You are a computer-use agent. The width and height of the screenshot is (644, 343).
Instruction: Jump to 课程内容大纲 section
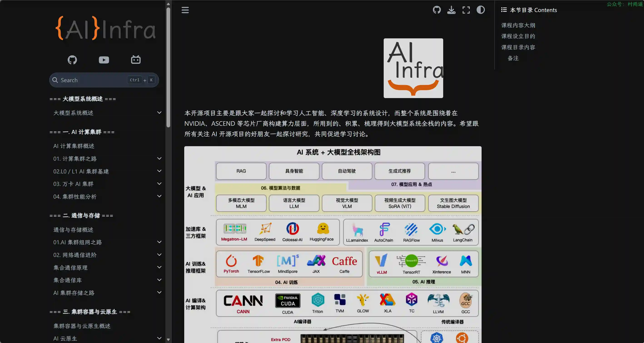point(518,25)
